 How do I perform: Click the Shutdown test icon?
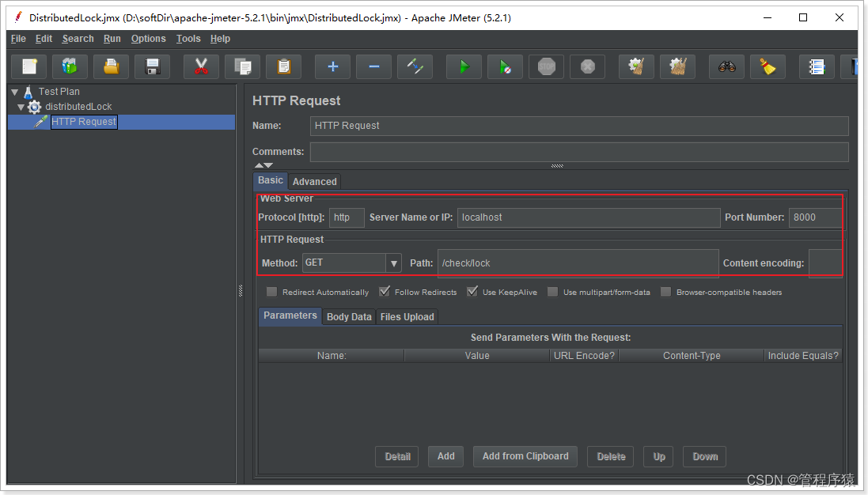(587, 67)
